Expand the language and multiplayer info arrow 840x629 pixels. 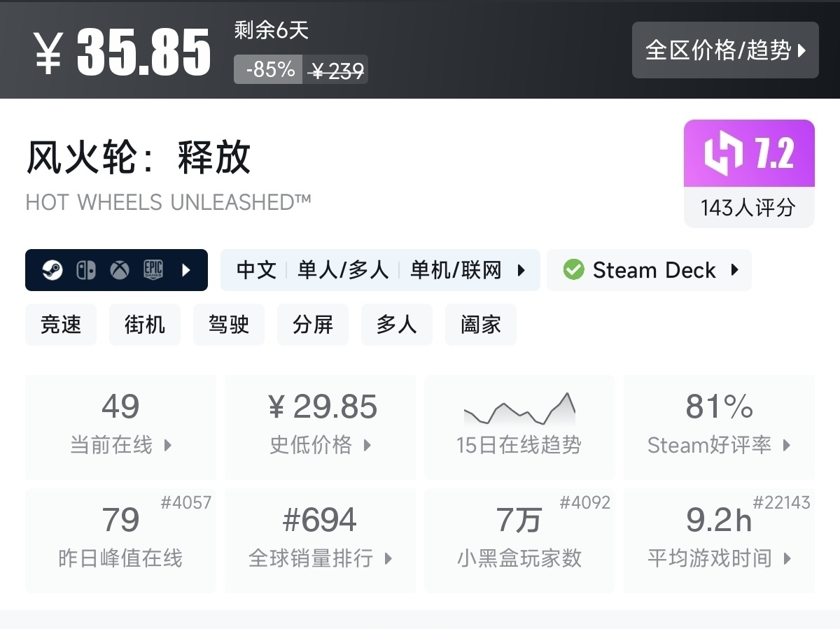(x=521, y=270)
